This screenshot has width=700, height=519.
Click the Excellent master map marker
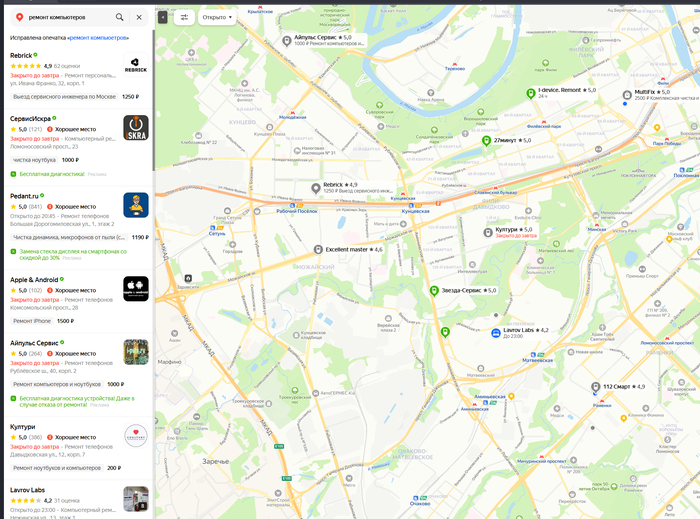[317, 249]
